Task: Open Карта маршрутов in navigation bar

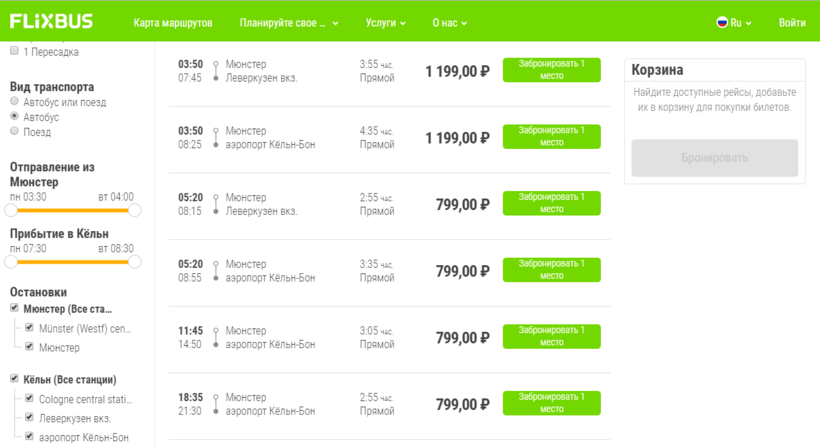Action: (174, 22)
